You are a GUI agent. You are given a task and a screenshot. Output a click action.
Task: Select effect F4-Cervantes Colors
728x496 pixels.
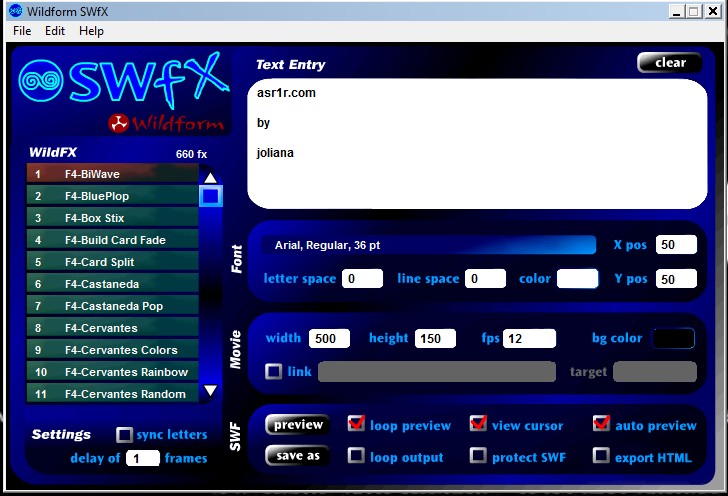pos(112,350)
